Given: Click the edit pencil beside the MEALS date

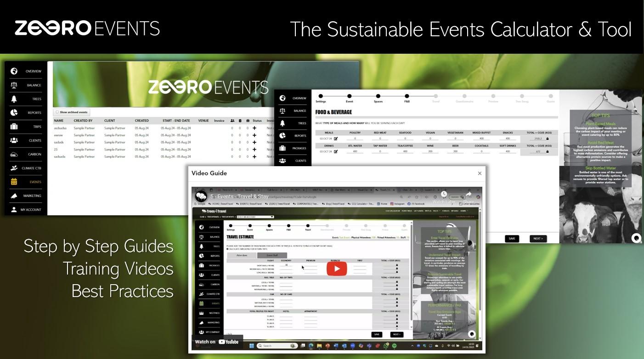Looking at the screenshot, I should [x=335, y=139].
